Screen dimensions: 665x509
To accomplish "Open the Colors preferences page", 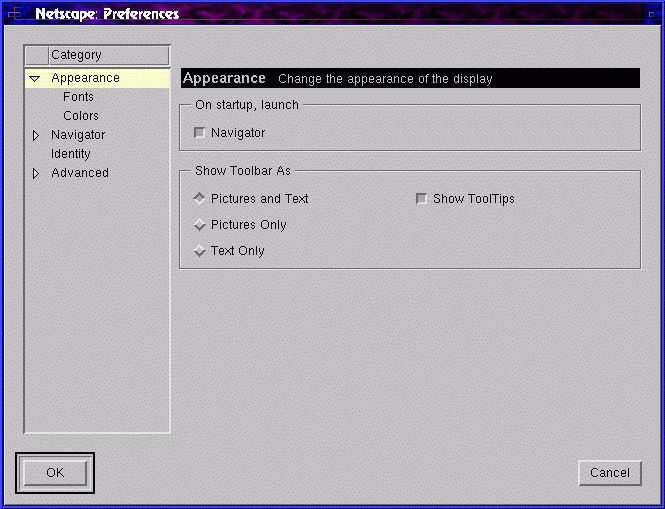I will (x=81, y=116).
